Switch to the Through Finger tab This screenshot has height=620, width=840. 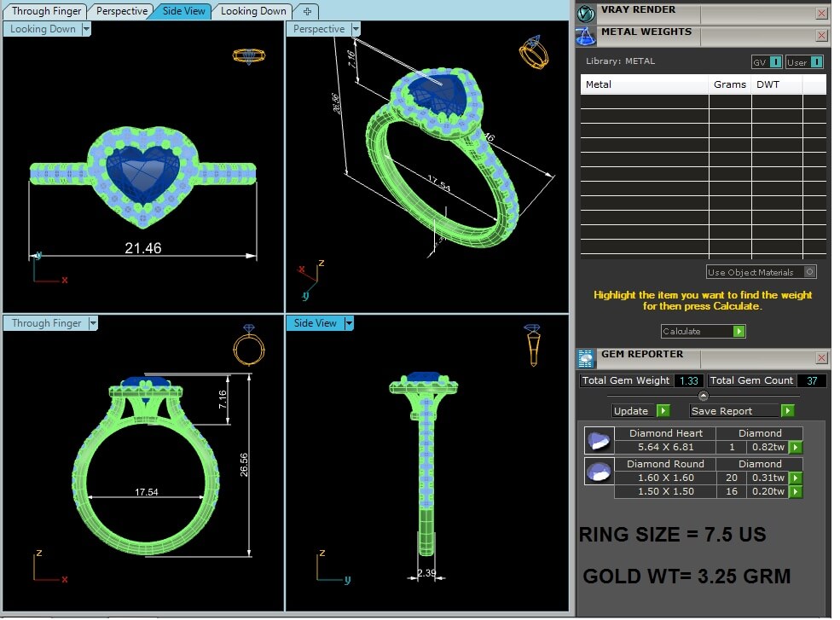coord(47,11)
